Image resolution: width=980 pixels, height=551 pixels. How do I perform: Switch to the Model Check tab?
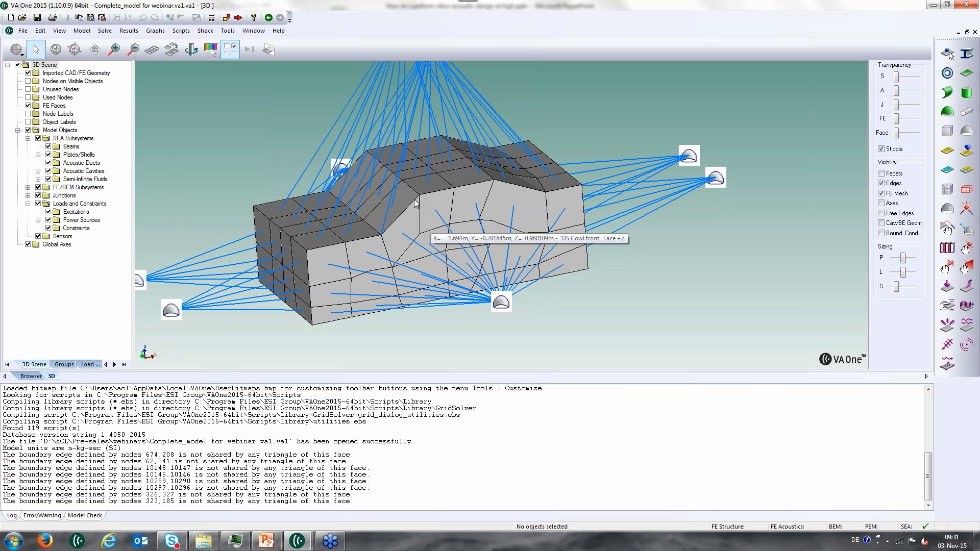tap(85, 515)
